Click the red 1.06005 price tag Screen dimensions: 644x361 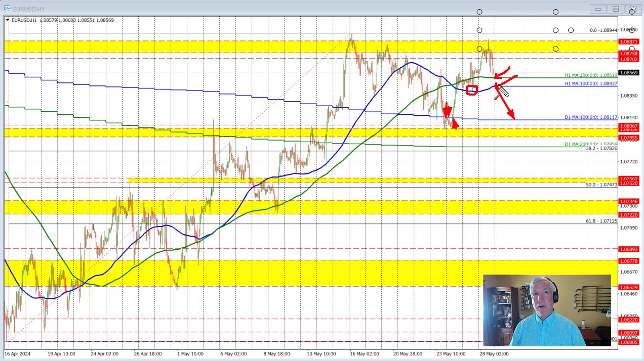(629, 342)
